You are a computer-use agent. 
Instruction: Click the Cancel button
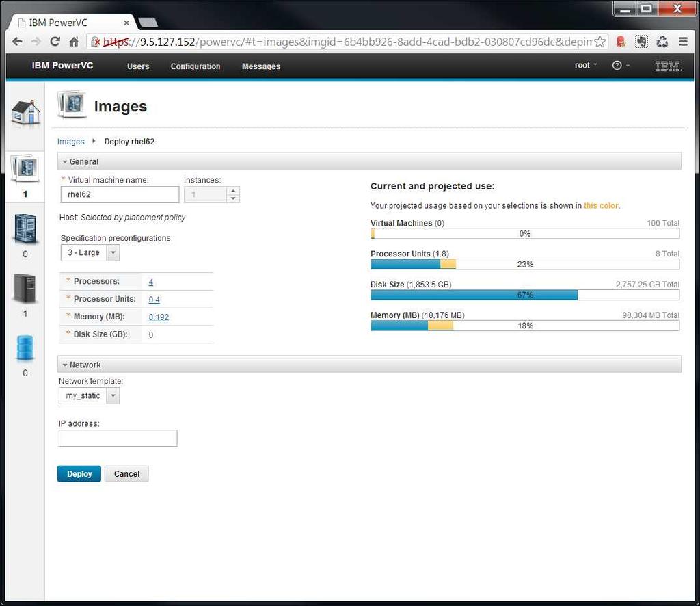(126, 474)
